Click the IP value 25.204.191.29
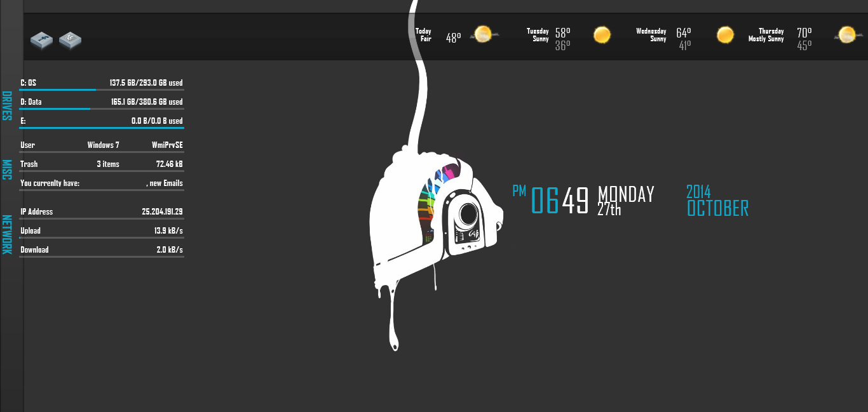 (x=162, y=211)
